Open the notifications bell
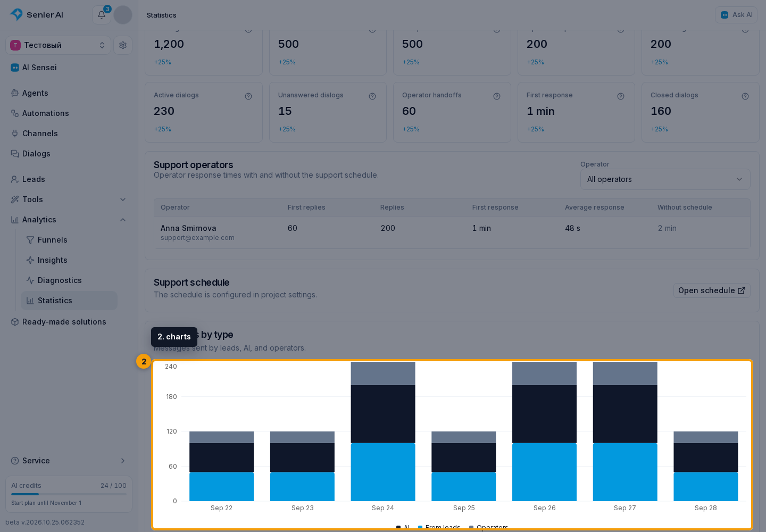Viewport: 766px width, 532px height. [x=101, y=15]
